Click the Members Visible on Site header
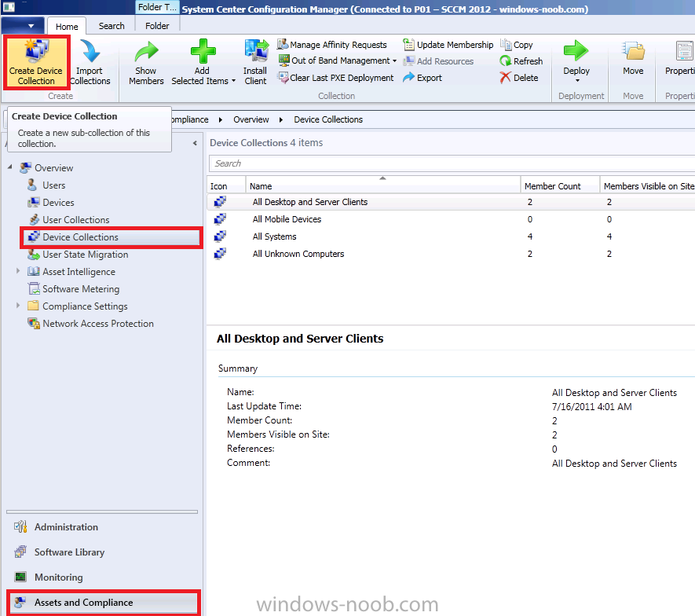 click(648, 186)
